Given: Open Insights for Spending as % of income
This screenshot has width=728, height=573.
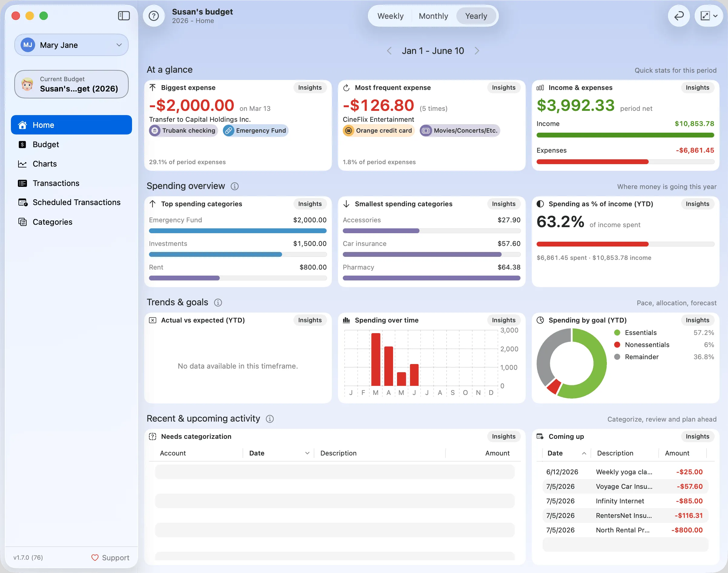Looking at the screenshot, I should coord(697,204).
